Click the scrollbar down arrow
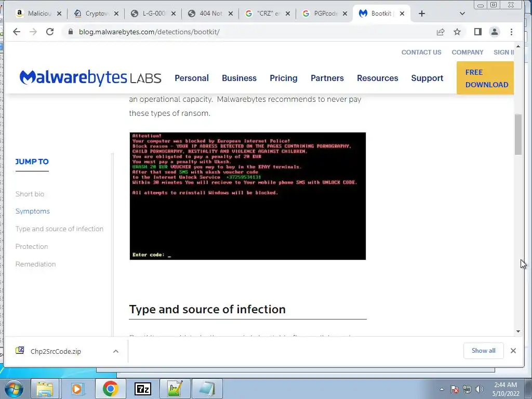Screen dimensions: 532x399 [518, 331]
